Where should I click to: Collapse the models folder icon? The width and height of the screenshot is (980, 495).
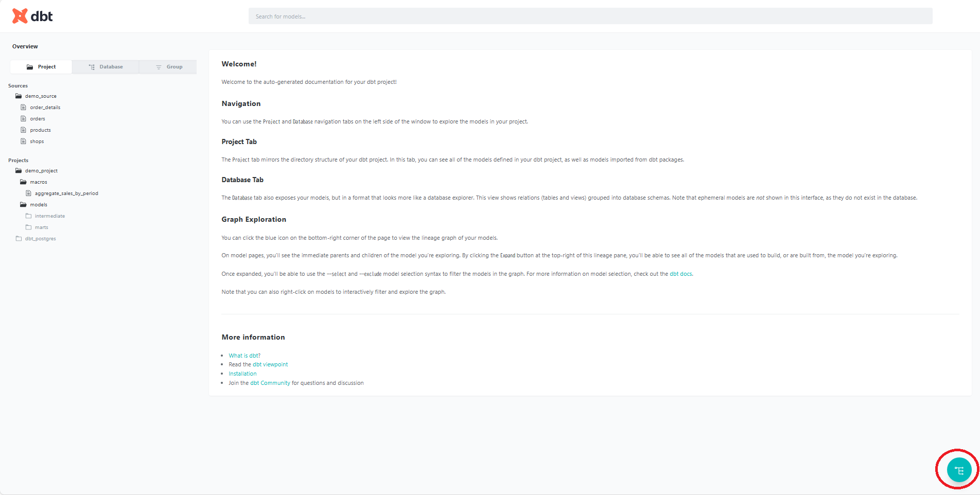23,205
